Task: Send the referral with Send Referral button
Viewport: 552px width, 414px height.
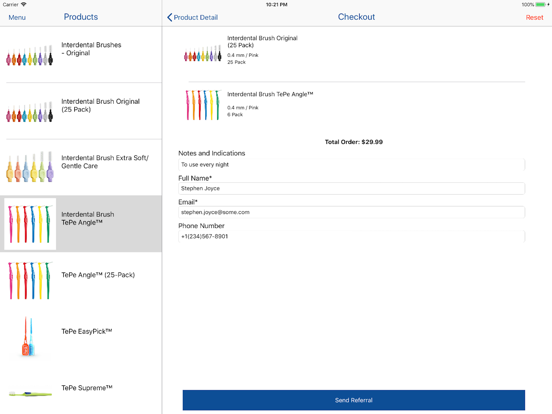Action: (353, 400)
